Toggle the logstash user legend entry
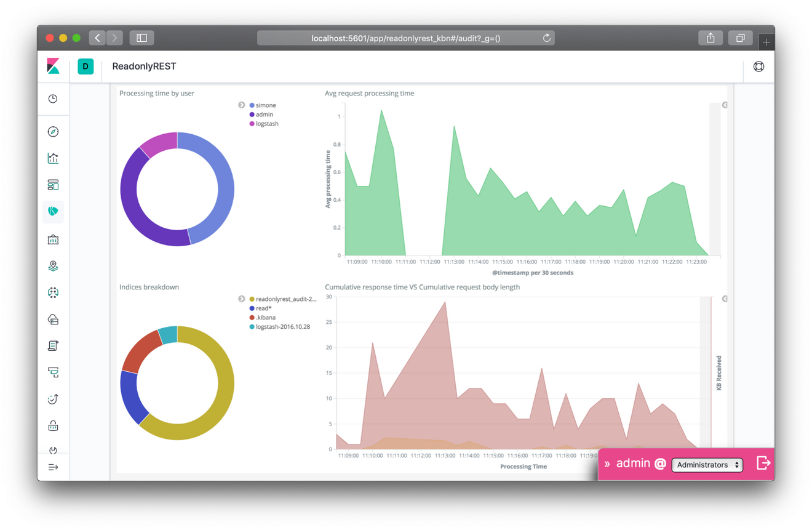The height and width of the screenshot is (530, 812). [267, 124]
